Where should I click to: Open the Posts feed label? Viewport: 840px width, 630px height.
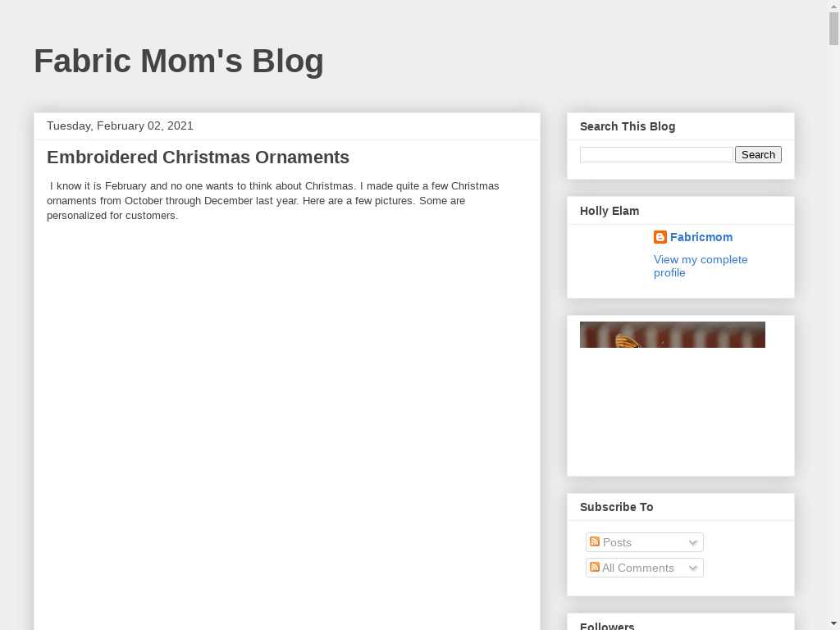click(617, 542)
